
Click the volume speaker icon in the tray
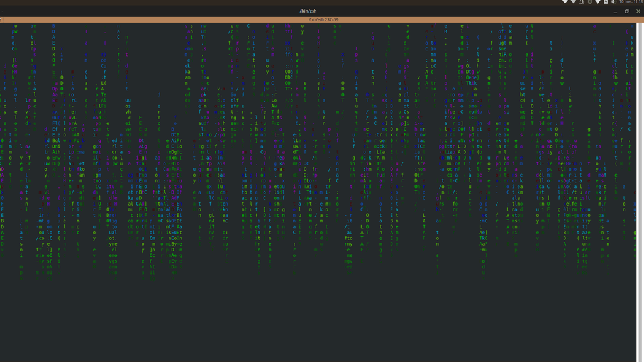(614, 3)
